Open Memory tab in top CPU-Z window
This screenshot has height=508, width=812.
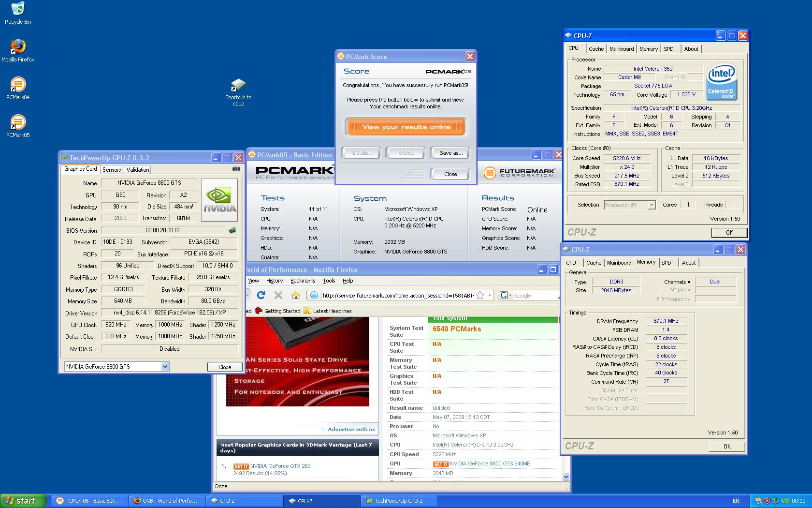coord(648,49)
